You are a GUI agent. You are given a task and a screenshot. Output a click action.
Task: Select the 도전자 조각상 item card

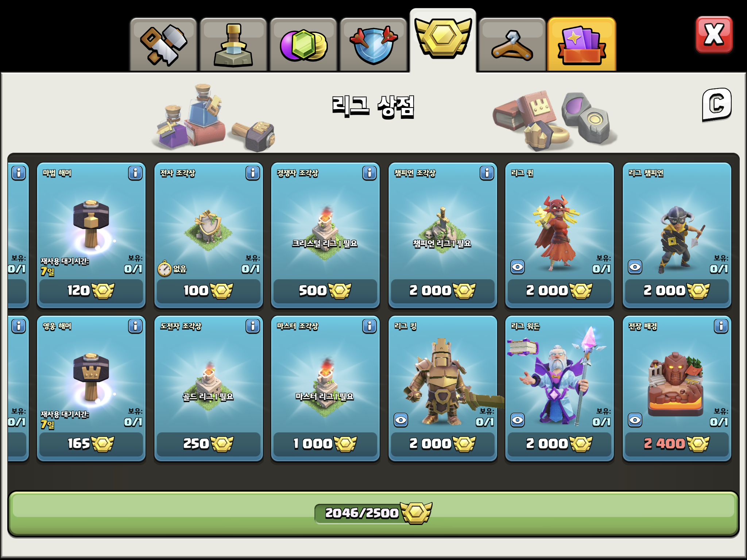(209, 389)
